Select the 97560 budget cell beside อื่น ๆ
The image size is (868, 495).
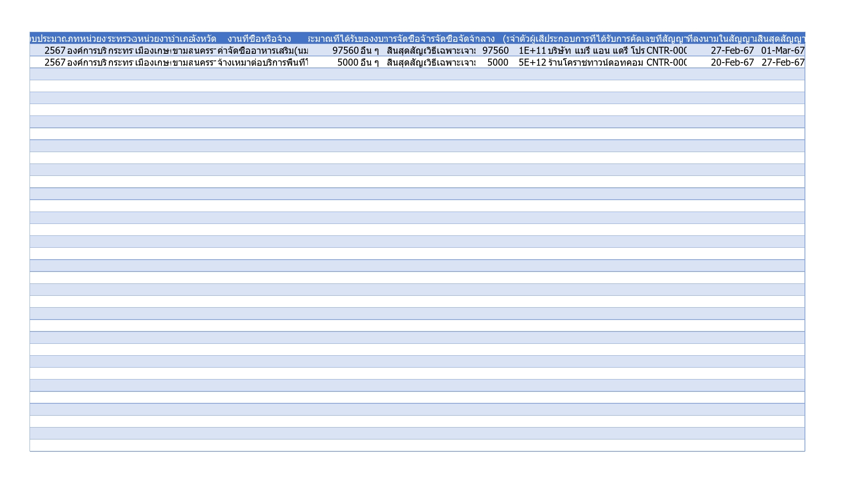(x=345, y=51)
